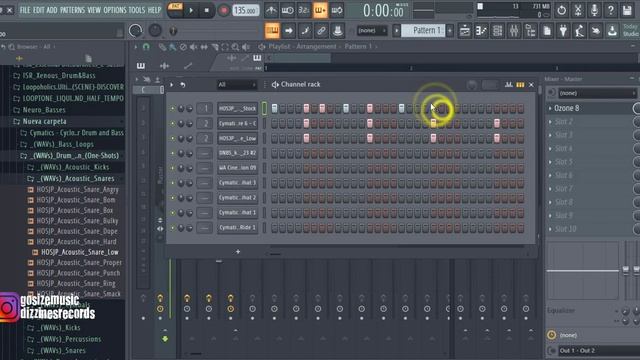The image size is (640, 360).
Task: Click the HOSJP Stock channel name button
Action: [237, 109]
